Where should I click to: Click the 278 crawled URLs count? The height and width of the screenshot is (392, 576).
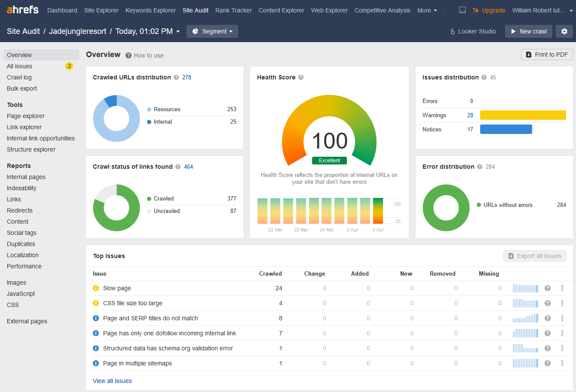coord(187,77)
